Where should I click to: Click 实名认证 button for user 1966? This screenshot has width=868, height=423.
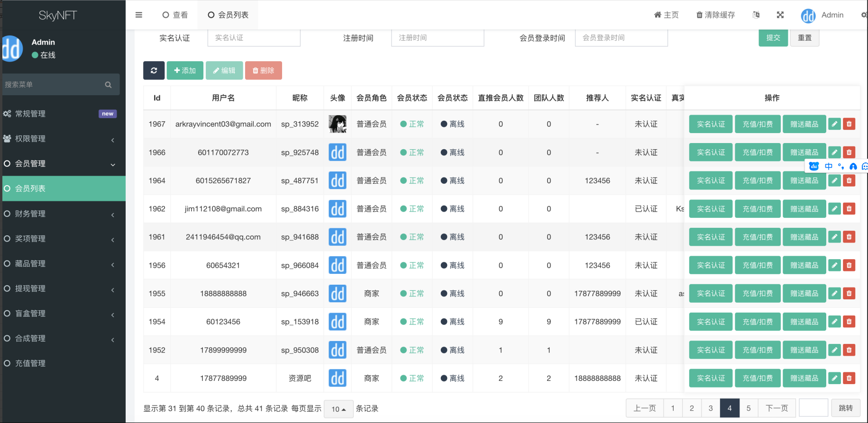pos(711,153)
